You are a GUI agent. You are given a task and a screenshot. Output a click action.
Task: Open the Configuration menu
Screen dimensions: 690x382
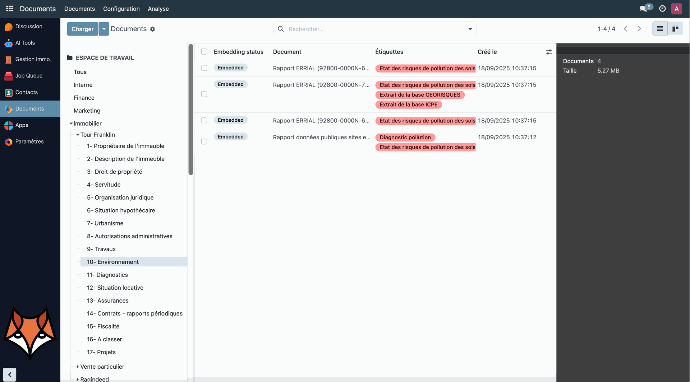(x=121, y=9)
